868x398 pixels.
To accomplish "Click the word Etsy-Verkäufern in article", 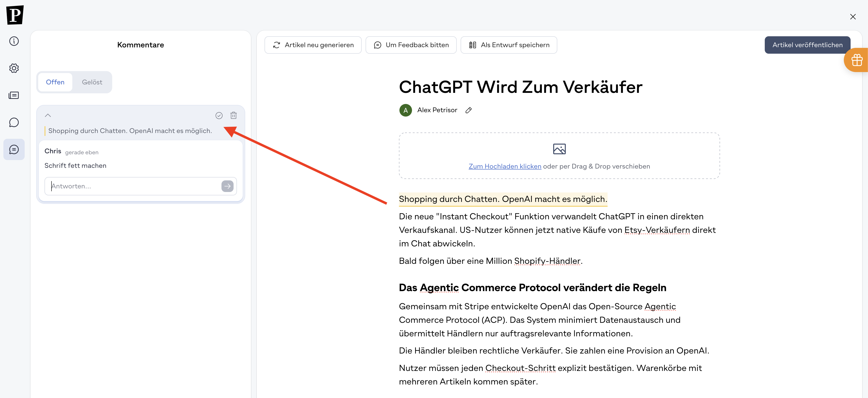I will click(657, 230).
